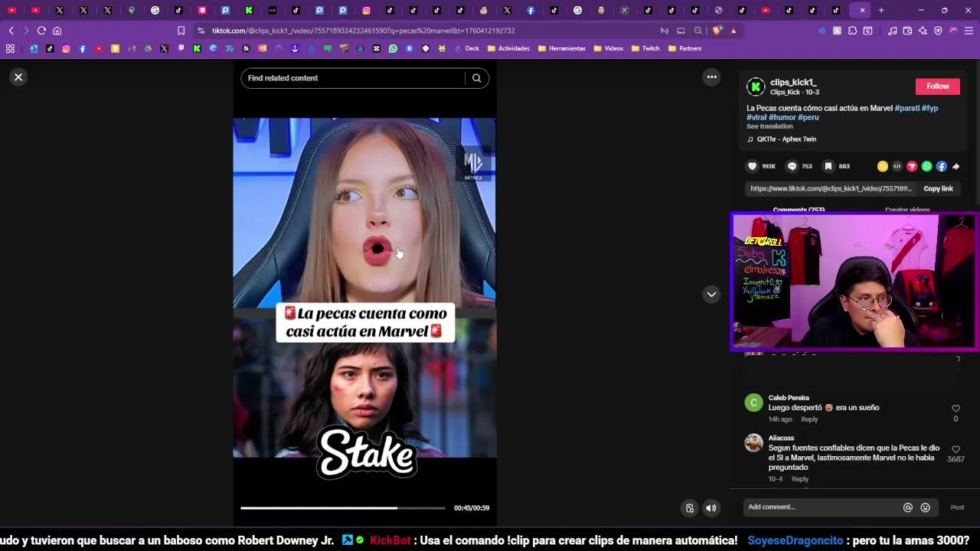Screen dimensions: 980x551
Task: Seek on the video progress bar
Action: click(x=342, y=508)
